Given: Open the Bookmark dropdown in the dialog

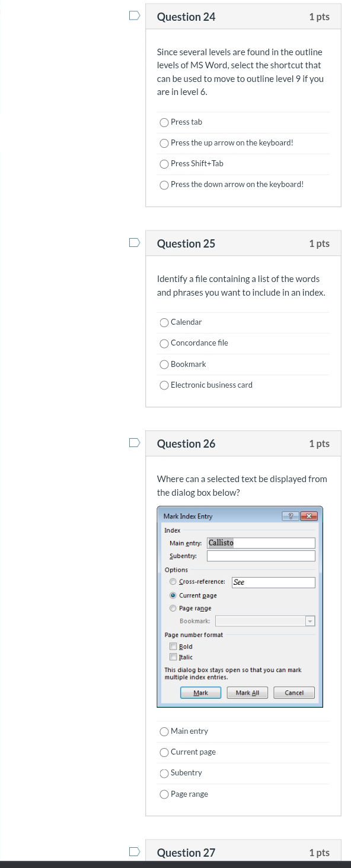Looking at the screenshot, I should (x=309, y=620).
